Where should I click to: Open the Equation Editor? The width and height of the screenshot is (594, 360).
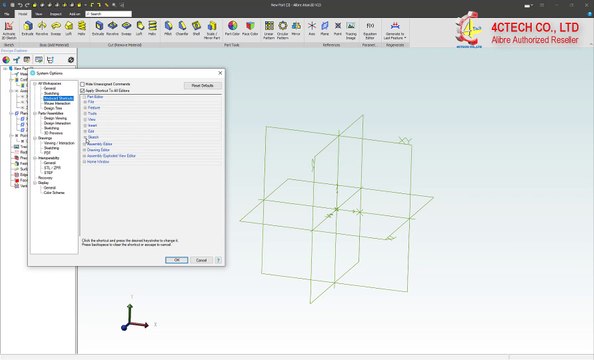[370, 30]
